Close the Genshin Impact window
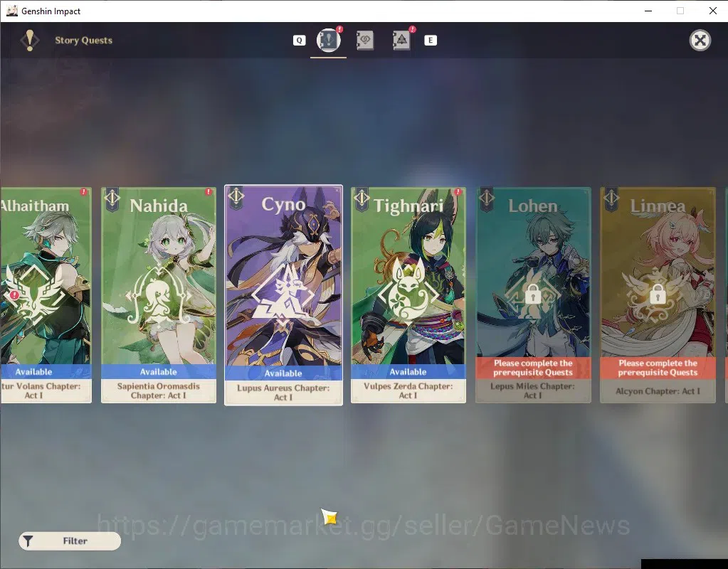Screen dimensions: 728x569 point(712,11)
